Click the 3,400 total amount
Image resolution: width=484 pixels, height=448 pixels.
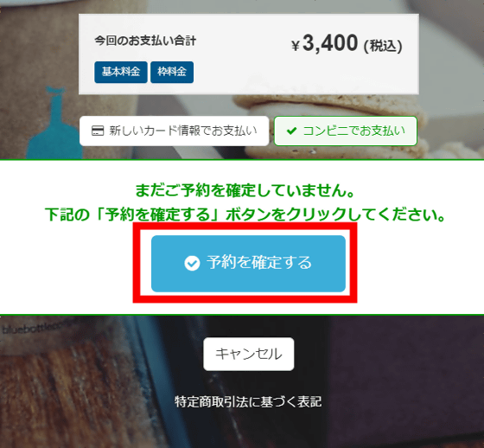point(330,42)
